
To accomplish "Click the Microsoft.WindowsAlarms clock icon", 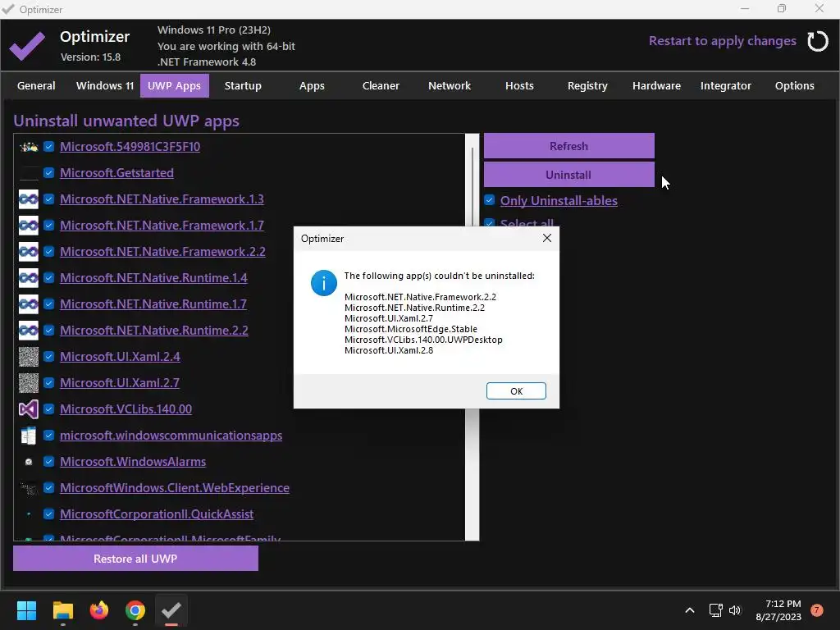I will click(x=29, y=462).
